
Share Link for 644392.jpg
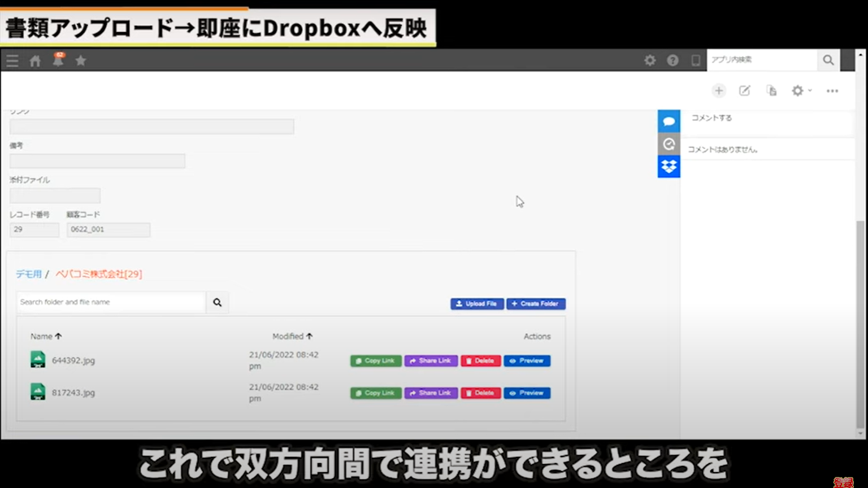click(431, 361)
